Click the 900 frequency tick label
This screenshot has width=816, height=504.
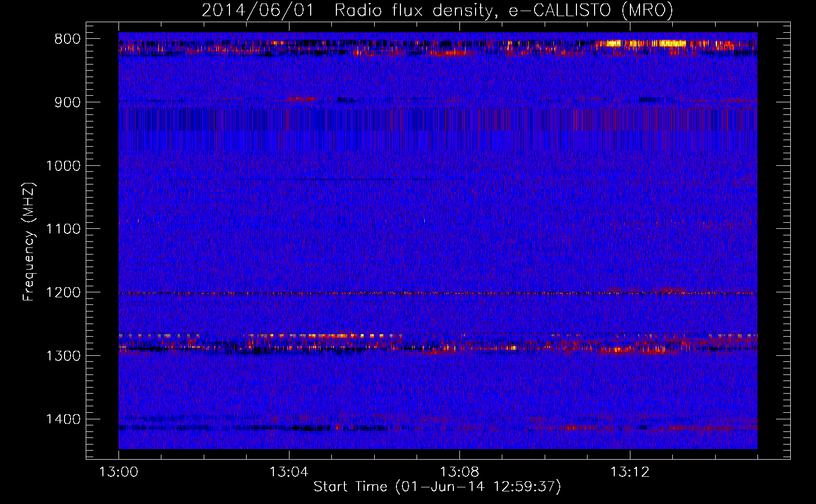[67, 102]
